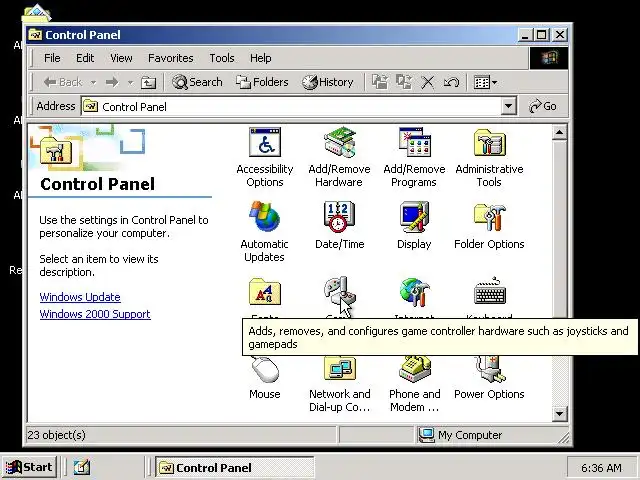Open the Help menu

(x=260, y=58)
